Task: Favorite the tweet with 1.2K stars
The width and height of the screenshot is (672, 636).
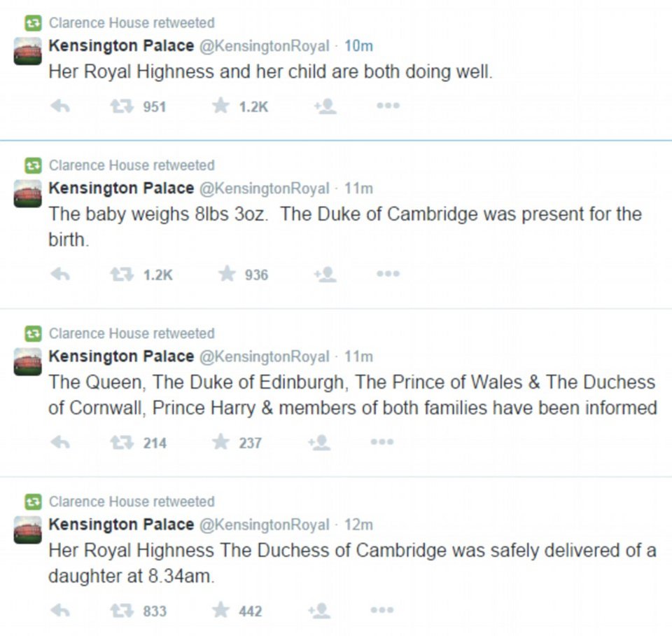Action: point(221,106)
